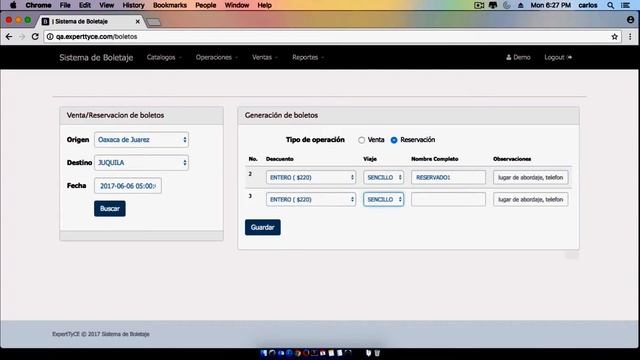Open a new browser tab
640x360 pixels.
point(153,22)
